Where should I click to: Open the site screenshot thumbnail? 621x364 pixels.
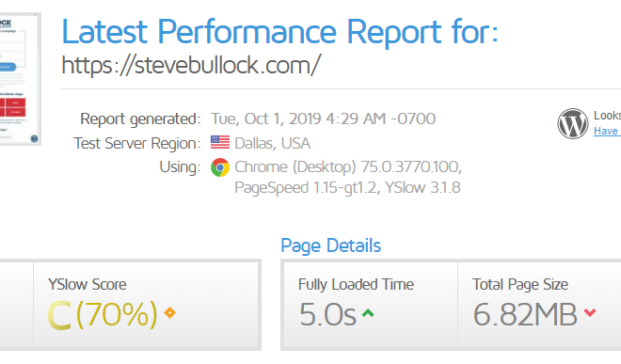20,79
